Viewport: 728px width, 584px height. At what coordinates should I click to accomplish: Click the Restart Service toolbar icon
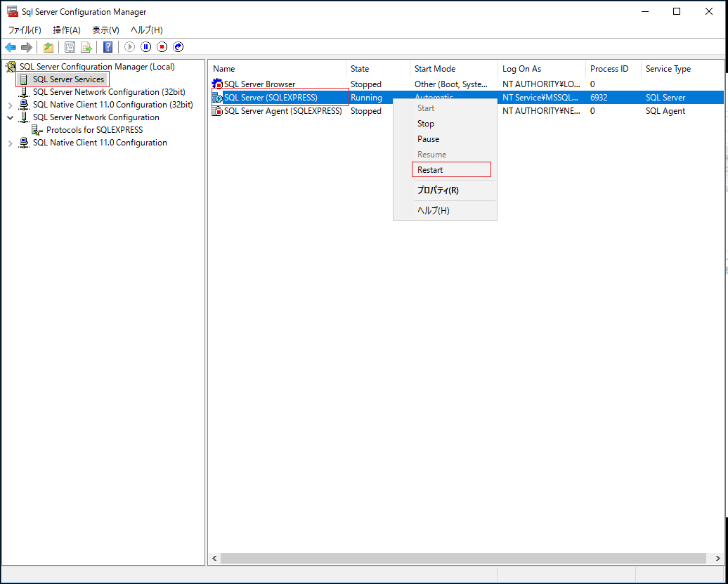pyautogui.click(x=178, y=47)
